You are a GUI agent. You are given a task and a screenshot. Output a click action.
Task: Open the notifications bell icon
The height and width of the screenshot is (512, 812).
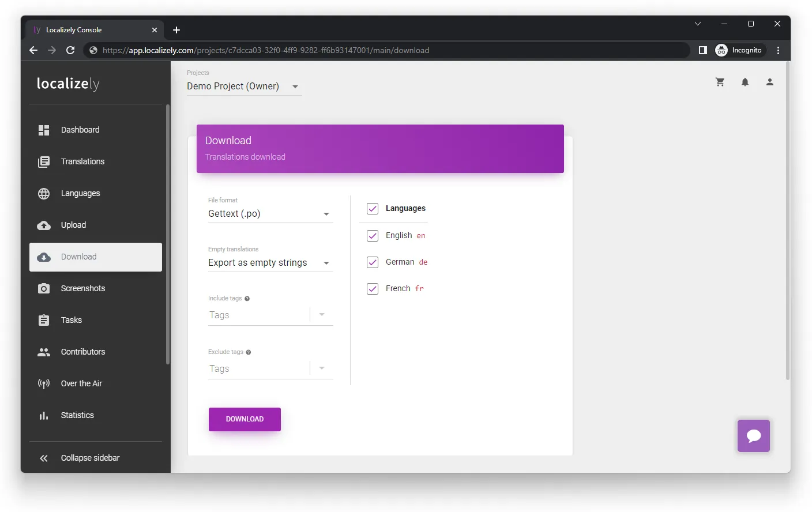(745, 82)
